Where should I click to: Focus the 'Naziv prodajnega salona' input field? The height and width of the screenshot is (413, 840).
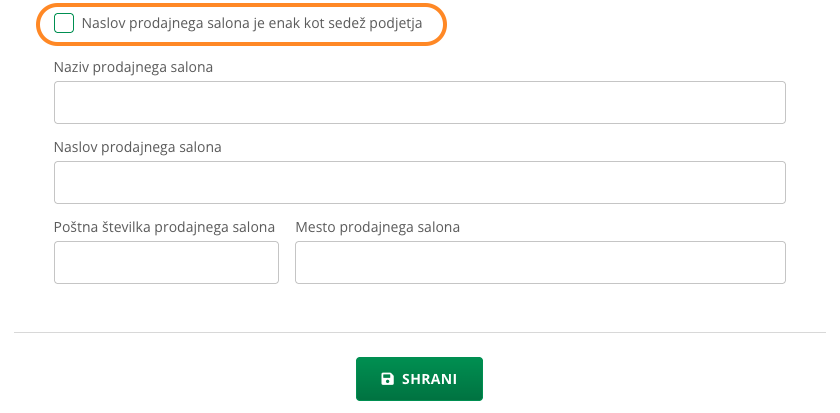(419, 102)
